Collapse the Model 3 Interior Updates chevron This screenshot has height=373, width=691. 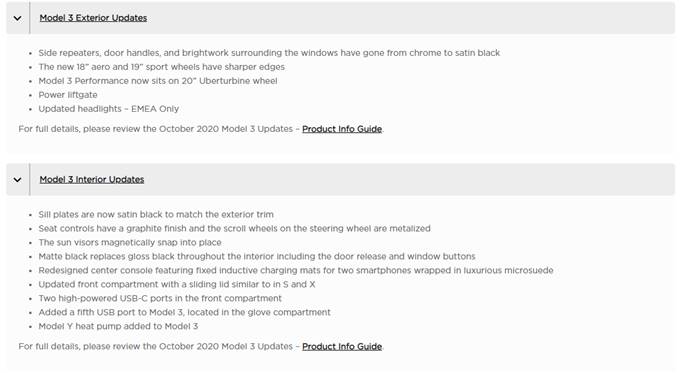click(17, 180)
